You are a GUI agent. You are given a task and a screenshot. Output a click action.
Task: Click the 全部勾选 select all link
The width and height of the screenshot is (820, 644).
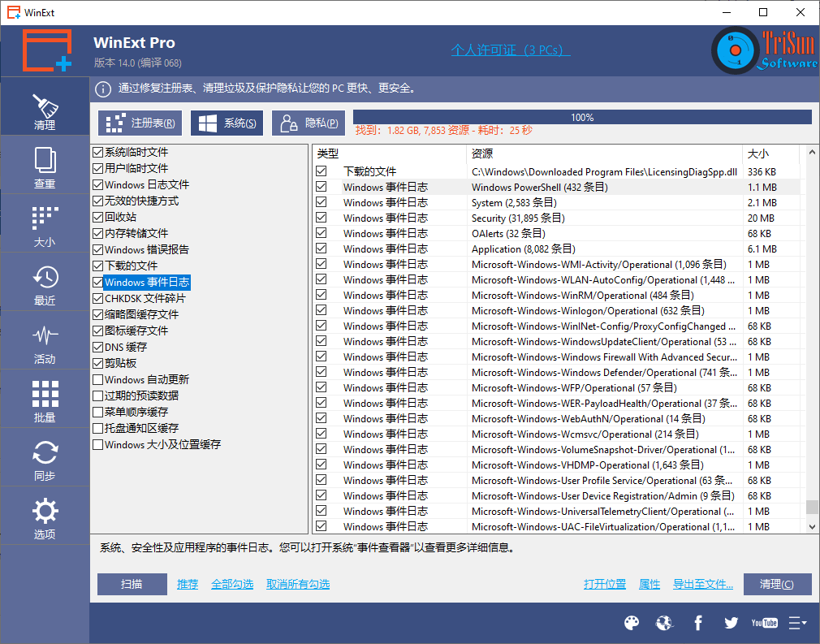(232, 584)
